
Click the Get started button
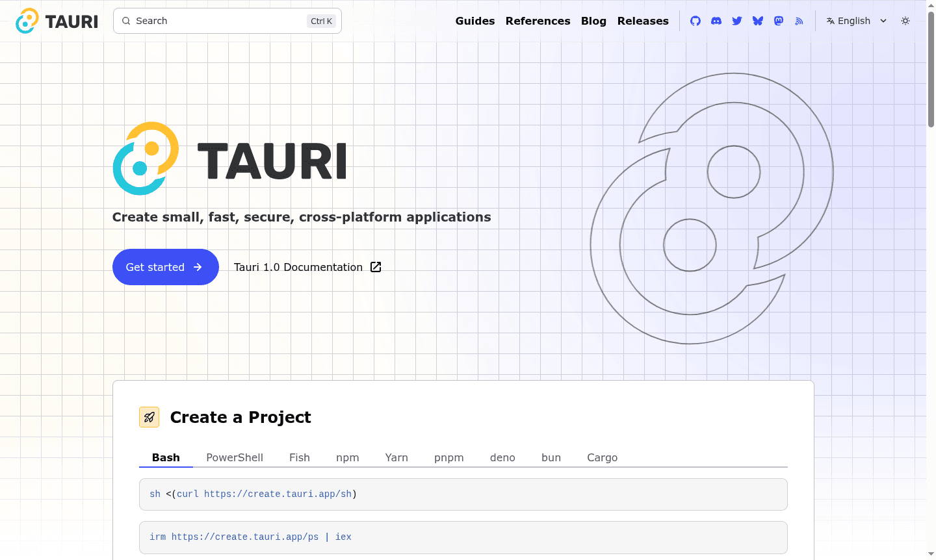click(165, 267)
